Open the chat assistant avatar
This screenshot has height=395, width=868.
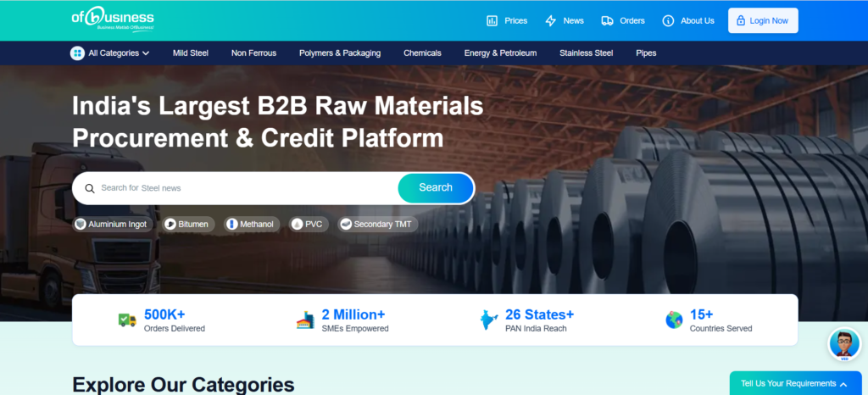844,345
